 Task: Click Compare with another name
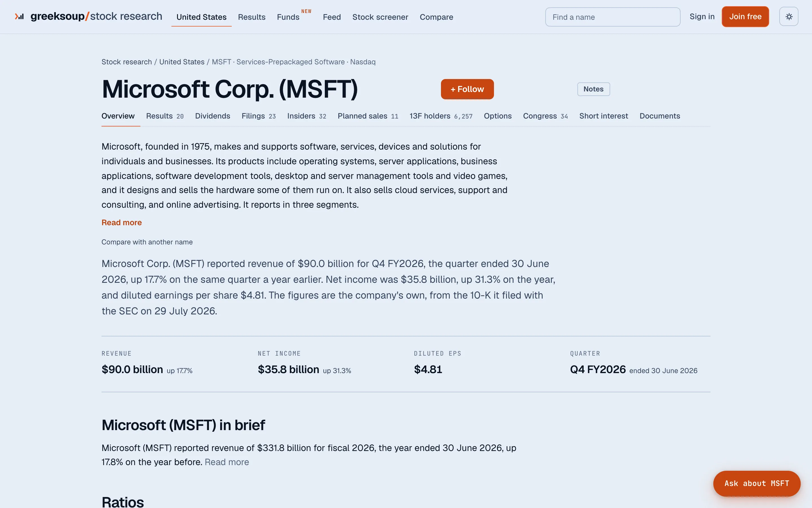tap(147, 242)
